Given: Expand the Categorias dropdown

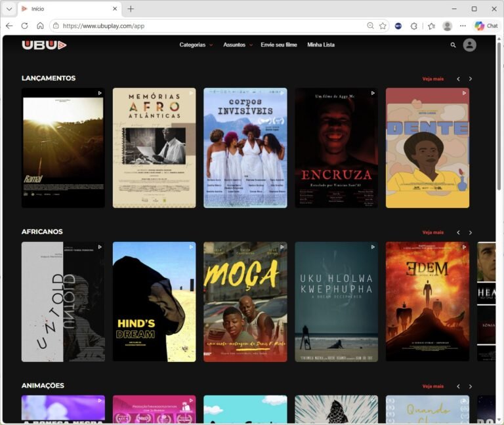Looking at the screenshot, I should pos(196,45).
